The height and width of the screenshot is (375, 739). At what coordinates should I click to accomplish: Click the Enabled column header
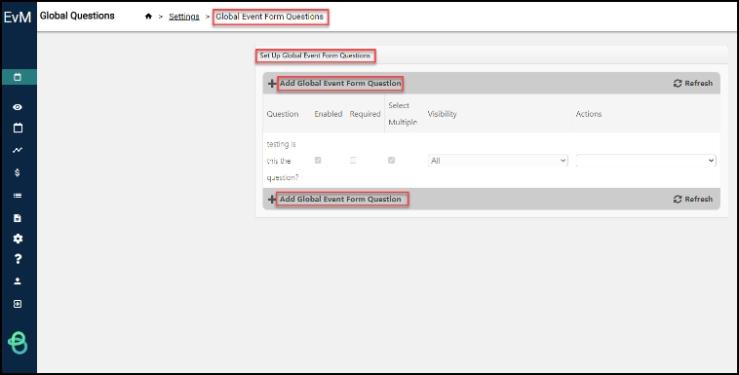(328, 114)
